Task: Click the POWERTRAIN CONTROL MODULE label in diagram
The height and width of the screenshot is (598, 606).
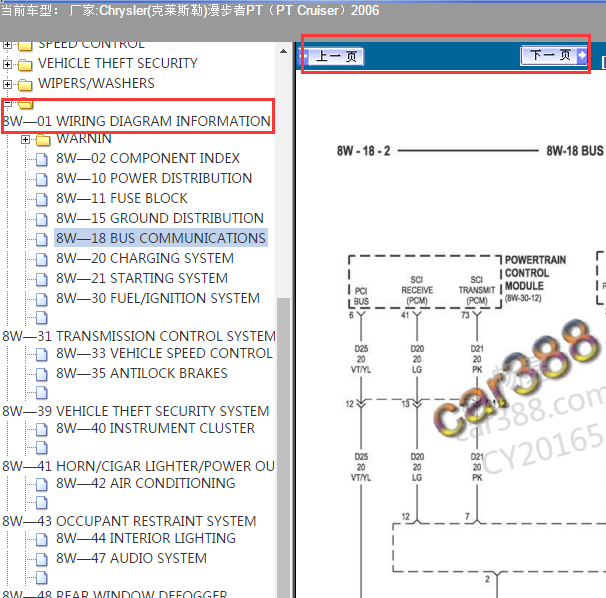Action: coord(535,273)
